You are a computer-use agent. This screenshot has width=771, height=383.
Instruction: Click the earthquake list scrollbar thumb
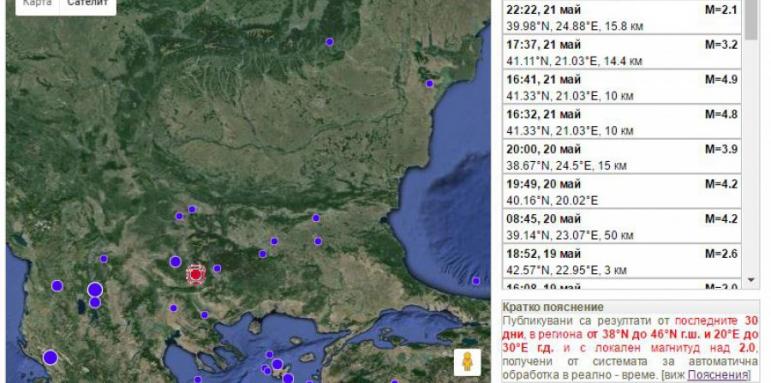[x=751, y=20]
